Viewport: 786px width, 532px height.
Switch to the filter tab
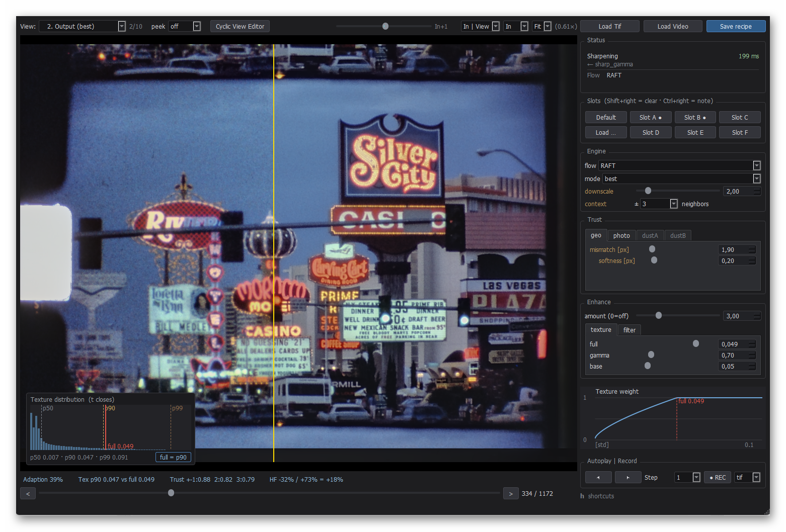[630, 330]
